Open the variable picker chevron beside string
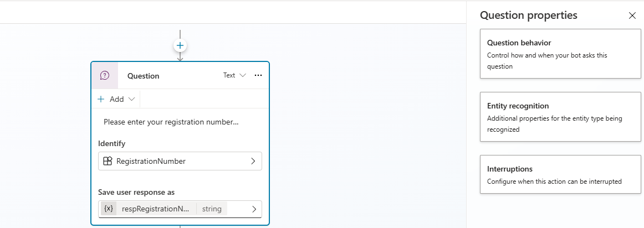 [x=254, y=209]
